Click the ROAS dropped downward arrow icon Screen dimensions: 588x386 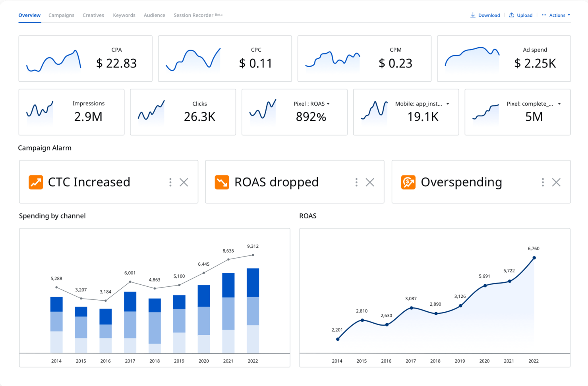221,182
